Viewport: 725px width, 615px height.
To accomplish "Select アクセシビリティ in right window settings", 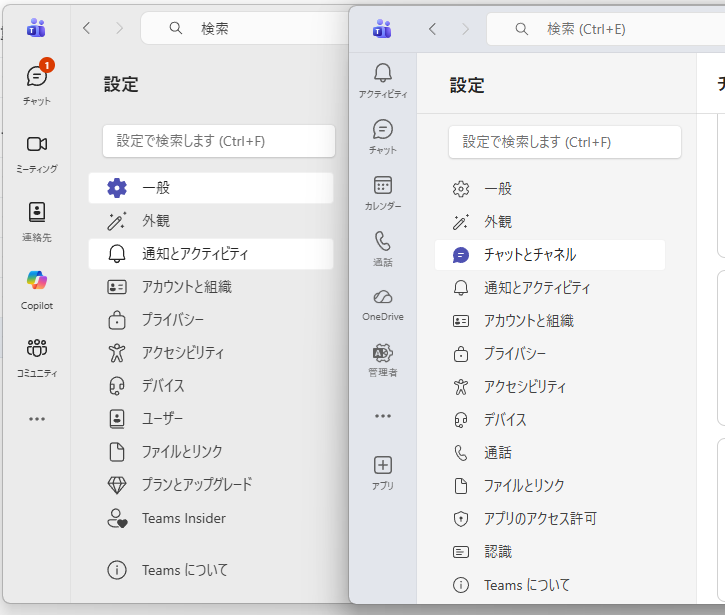I will pos(550,387).
